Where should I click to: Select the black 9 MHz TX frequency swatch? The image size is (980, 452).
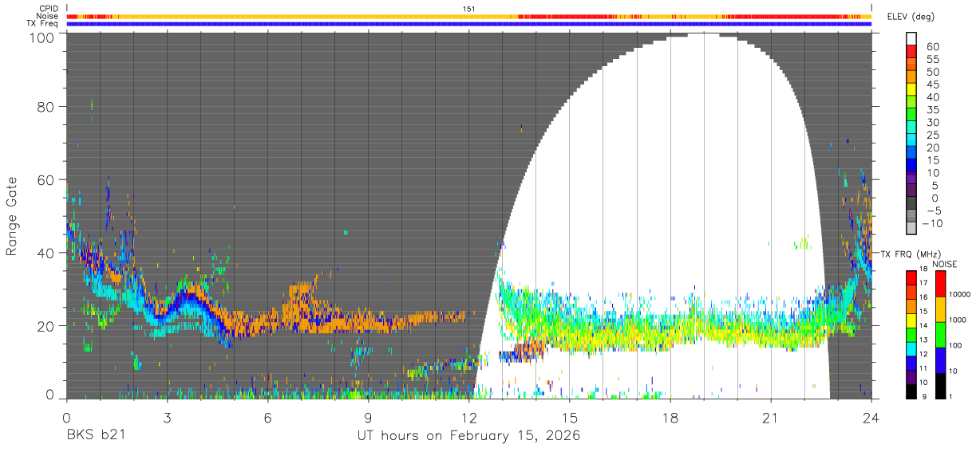click(911, 391)
